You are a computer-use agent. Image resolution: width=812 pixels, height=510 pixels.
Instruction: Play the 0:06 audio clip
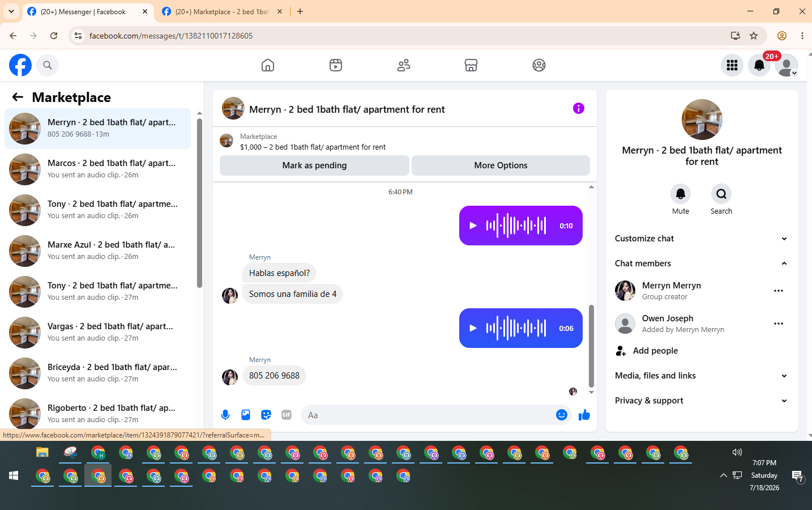click(473, 328)
